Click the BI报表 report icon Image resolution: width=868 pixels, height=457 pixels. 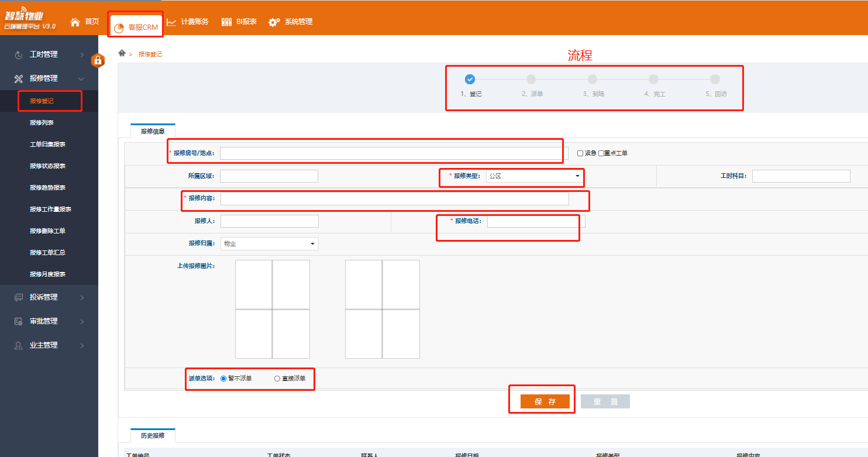227,22
